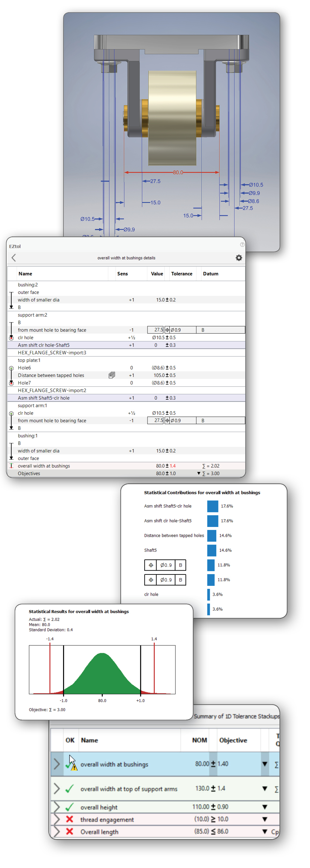Screen dimensions: 310x868
Task: Click the position tolerance symbol in the support arm:1 row
Action: click(x=167, y=421)
